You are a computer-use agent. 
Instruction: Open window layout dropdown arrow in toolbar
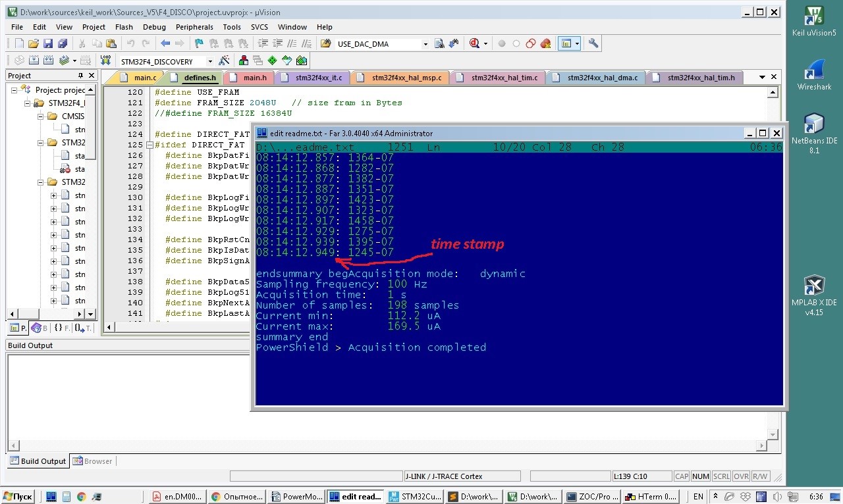[x=577, y=43]
